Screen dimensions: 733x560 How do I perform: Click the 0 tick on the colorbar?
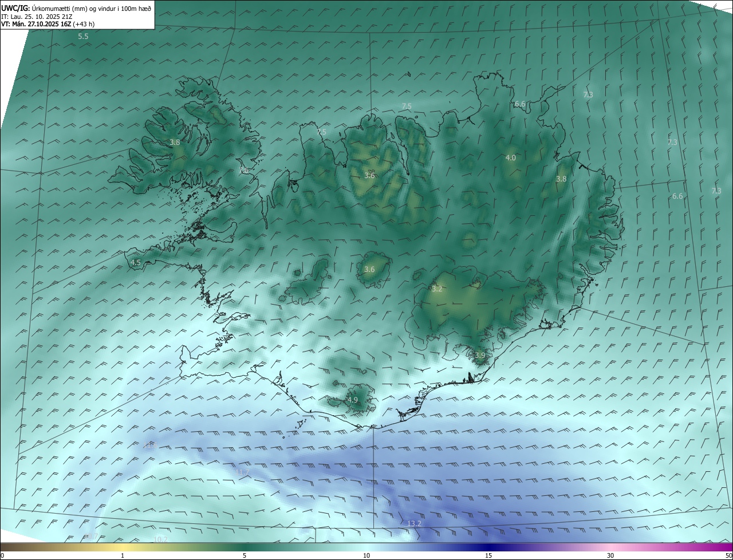click(x=2, y=556)
